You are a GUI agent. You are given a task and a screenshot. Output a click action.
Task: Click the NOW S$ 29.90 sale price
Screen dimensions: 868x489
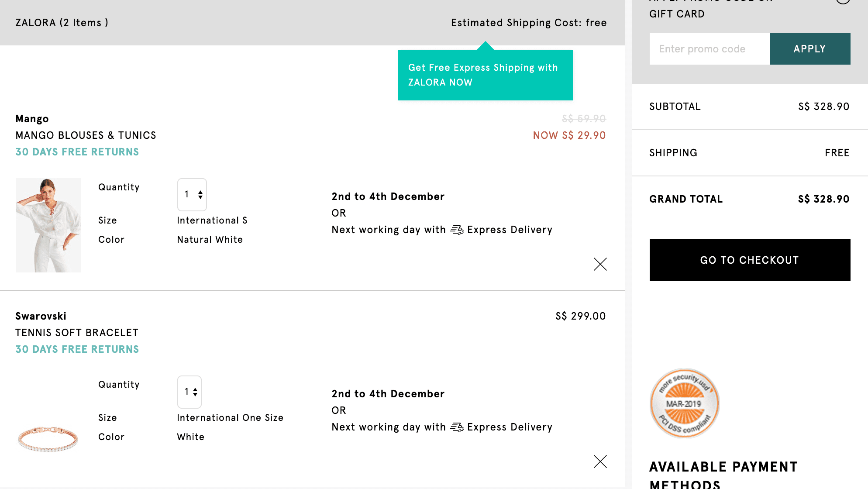click(569, 135)
